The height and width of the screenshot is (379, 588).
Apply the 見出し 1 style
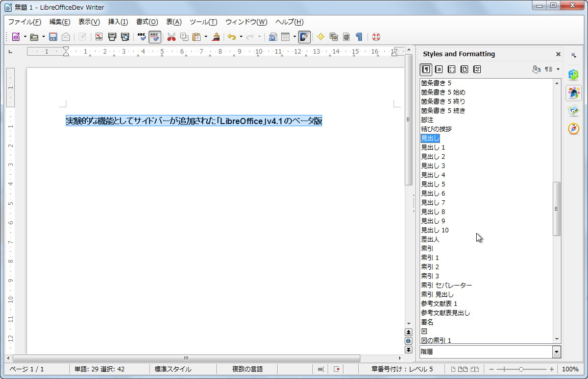point(433,147)
